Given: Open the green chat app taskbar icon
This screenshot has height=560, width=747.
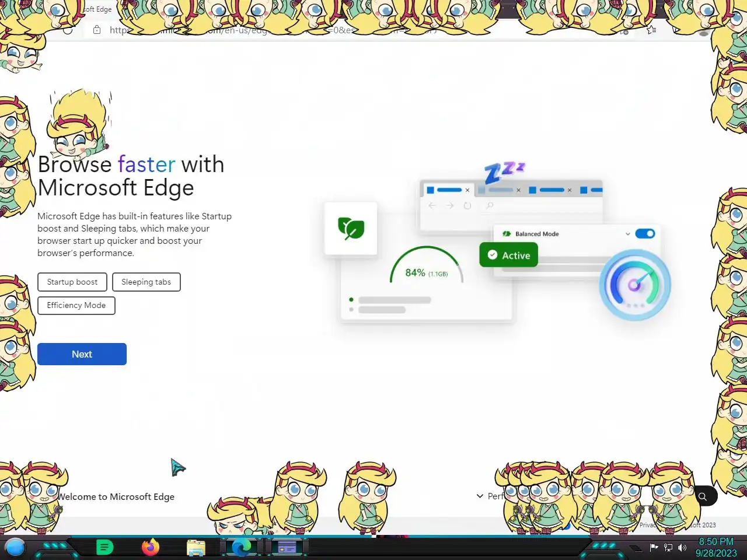Looking at the screenshot, I should (x=104, y=547).
